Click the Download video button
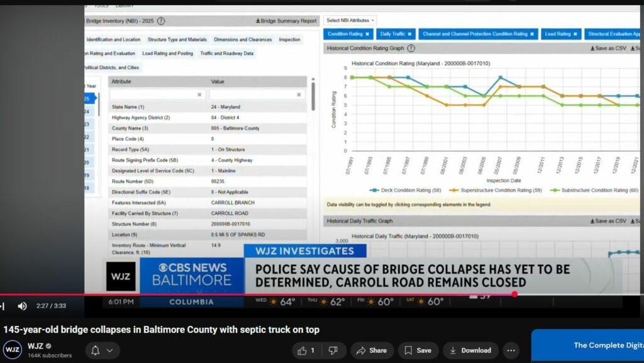644x363 pixels. coord(470,350)
